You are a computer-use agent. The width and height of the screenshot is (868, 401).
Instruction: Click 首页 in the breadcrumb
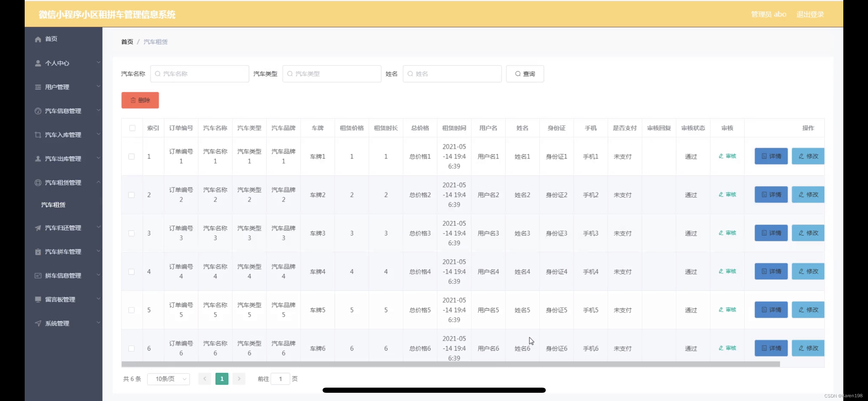[x=127, y=42]
